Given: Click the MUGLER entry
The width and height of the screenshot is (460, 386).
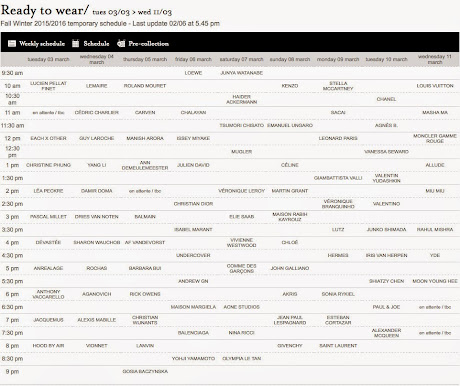Looking at the screenshot, I should [242, 152].
